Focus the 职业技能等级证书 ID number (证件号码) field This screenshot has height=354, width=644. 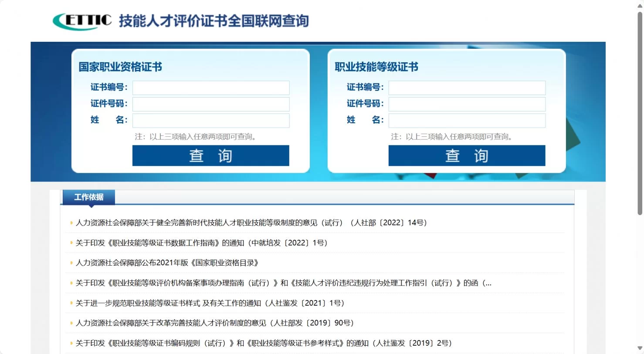coord(467,105)
